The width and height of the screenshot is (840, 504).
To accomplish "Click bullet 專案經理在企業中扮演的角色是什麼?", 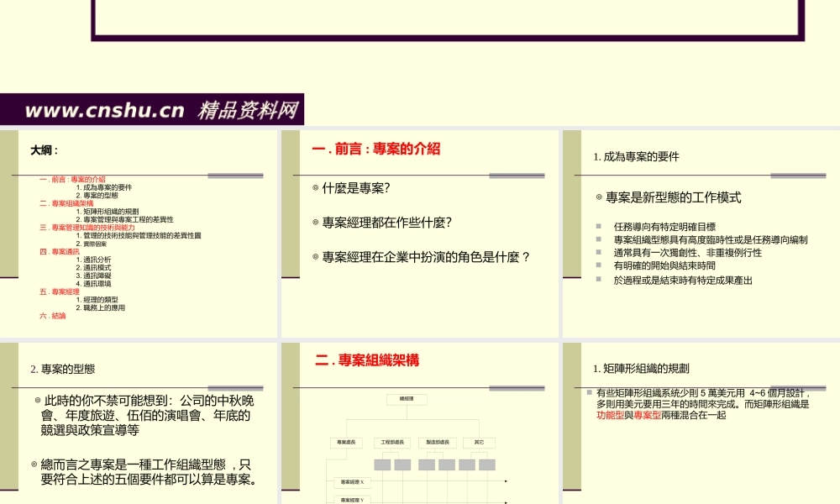I will pos(426,257).
